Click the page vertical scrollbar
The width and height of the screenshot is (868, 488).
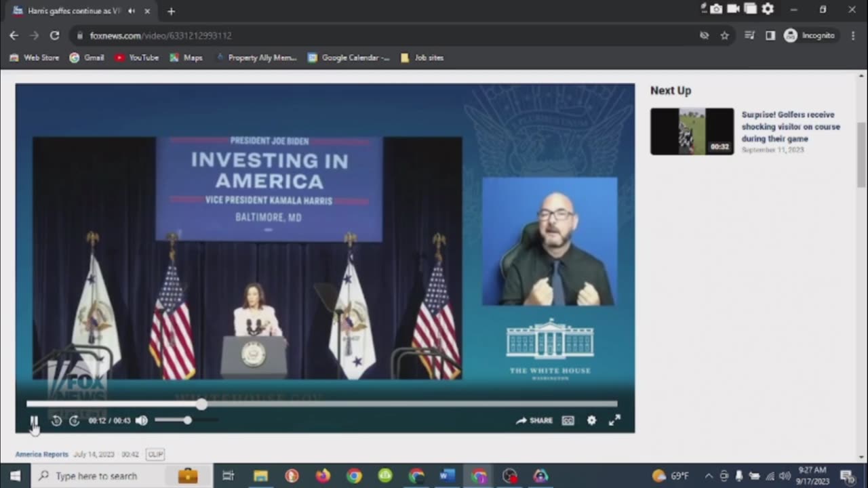862,156
